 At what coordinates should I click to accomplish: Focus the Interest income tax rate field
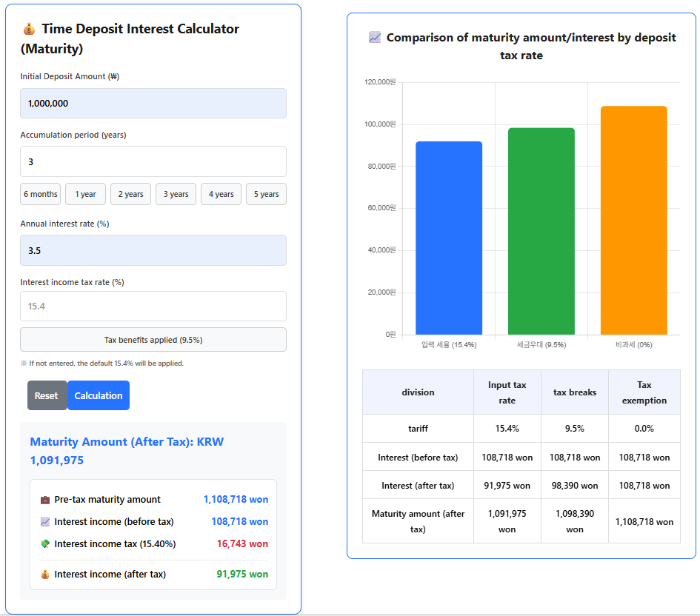pos(153,306)
